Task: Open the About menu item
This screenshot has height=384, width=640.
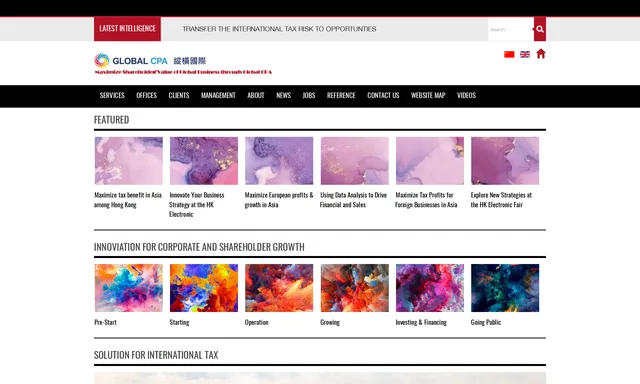Action: 256,95
